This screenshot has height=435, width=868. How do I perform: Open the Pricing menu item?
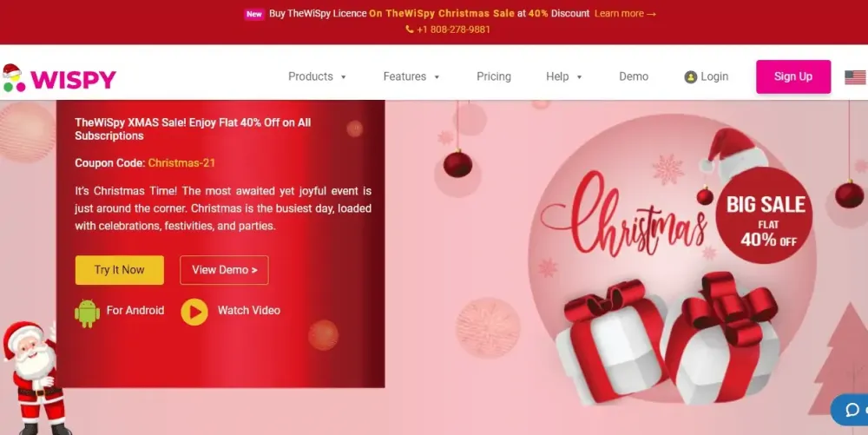494,76
